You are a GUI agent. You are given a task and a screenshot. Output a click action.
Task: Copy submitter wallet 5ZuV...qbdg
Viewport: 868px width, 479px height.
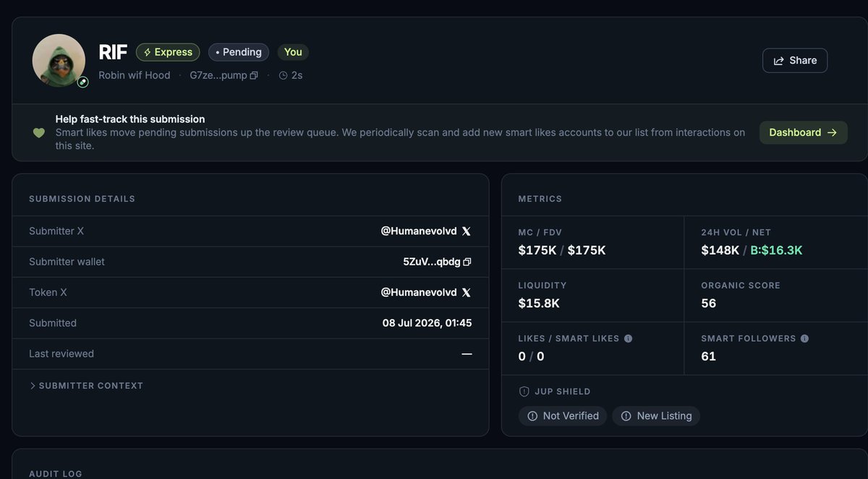tap(467, 262)
